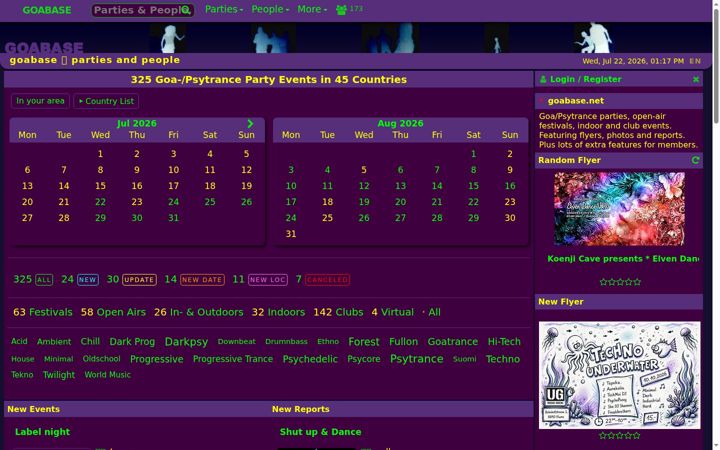Open the Aug 2026 month heading
The width and height of the screenshot is (720, 450).
pyautogui.click(x=400, y=124)
